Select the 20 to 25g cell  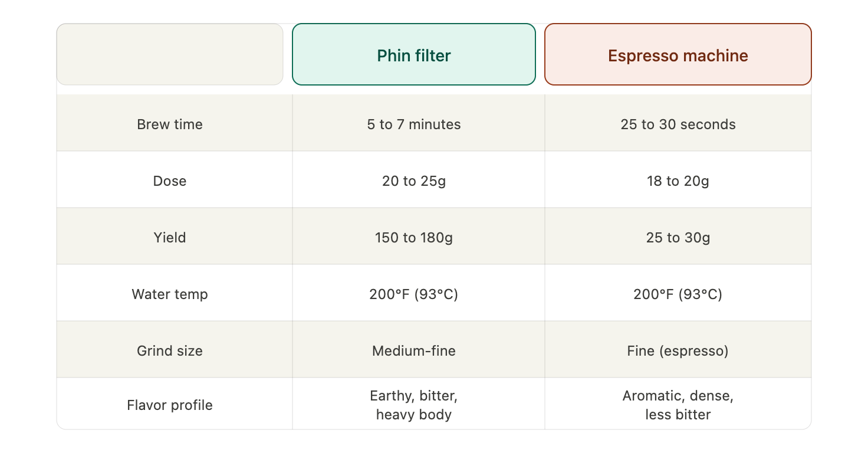point(414,180)
